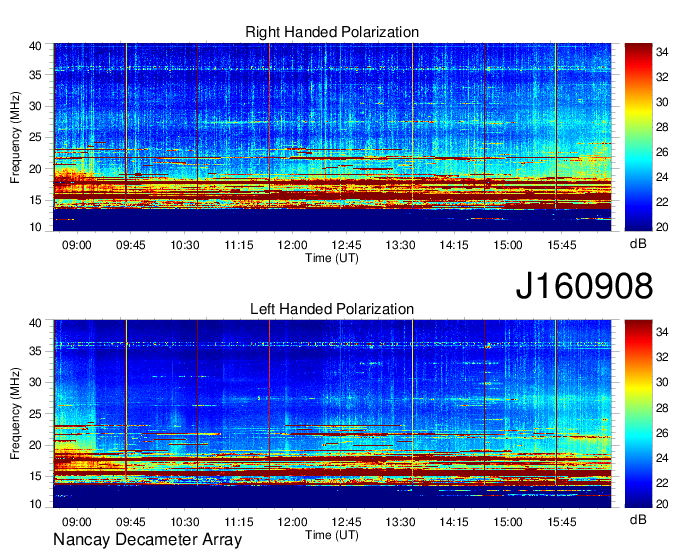Click "Frequency (MHz)" axis label of the left-handed plot

15,414
